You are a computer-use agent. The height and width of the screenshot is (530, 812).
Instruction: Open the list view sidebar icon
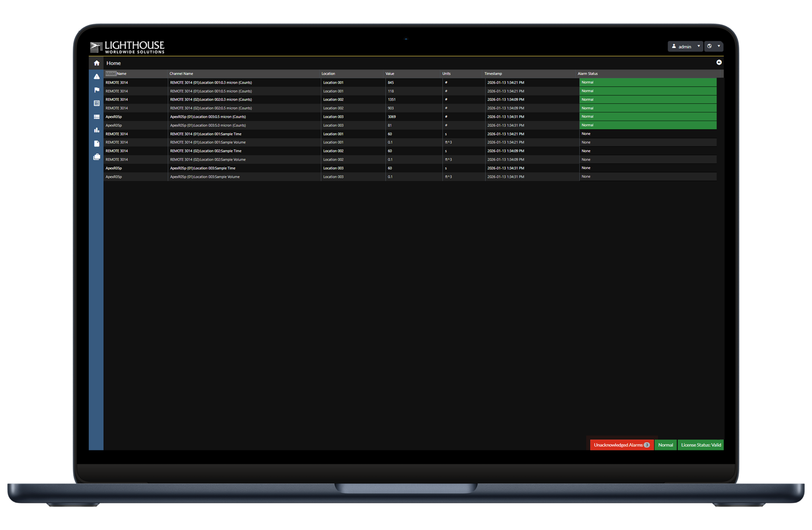pos(96,103)
